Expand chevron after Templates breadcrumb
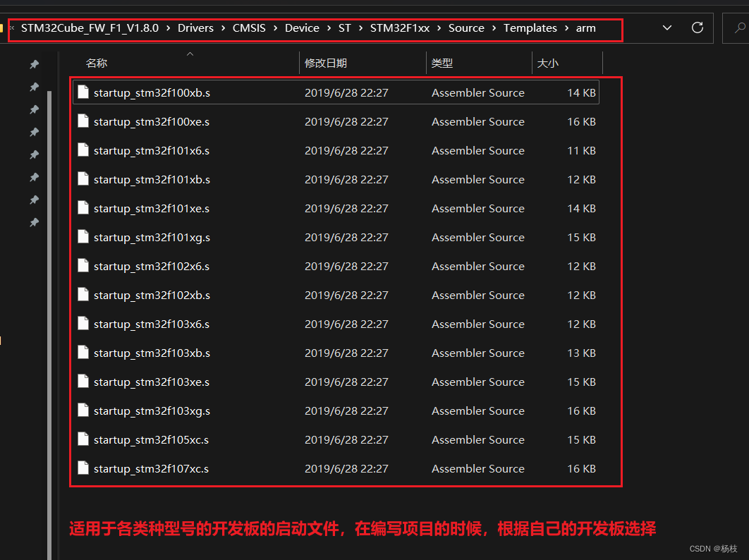Image resolution: width=749 pixels, height=560 pixels. point(566,28)
